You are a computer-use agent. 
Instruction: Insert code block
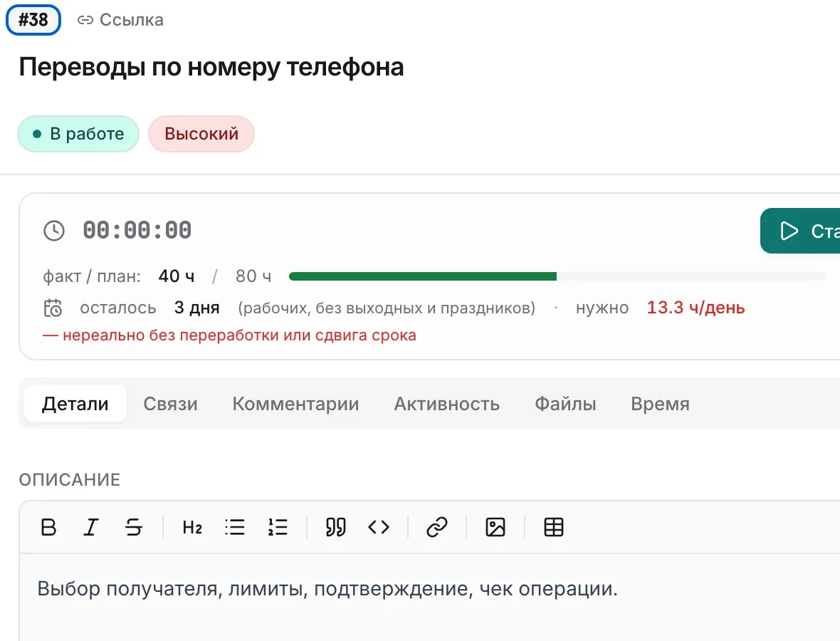pyautogui.click(x=379, y=527)
